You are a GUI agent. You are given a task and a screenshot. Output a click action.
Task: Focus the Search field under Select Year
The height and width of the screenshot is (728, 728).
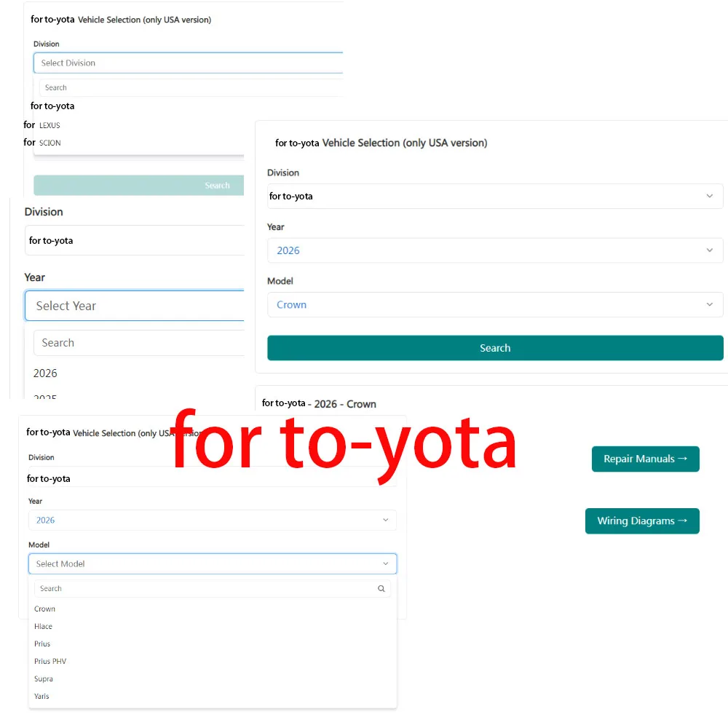(x=138, y=343)
